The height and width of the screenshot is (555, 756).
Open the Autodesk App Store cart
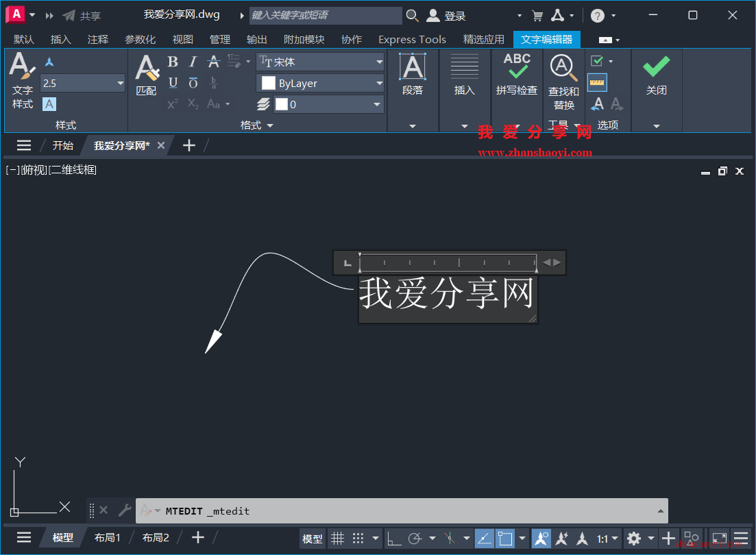pyautogui.click(x=537, y=16)
